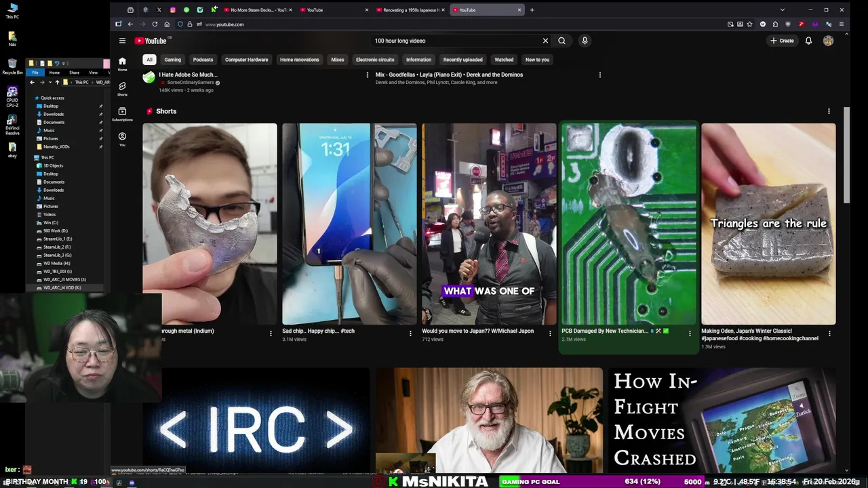This screenshot has height=488, width=868.
Task: Open DaVinci Resolve desktop shortcut
Action: point(12,125)
